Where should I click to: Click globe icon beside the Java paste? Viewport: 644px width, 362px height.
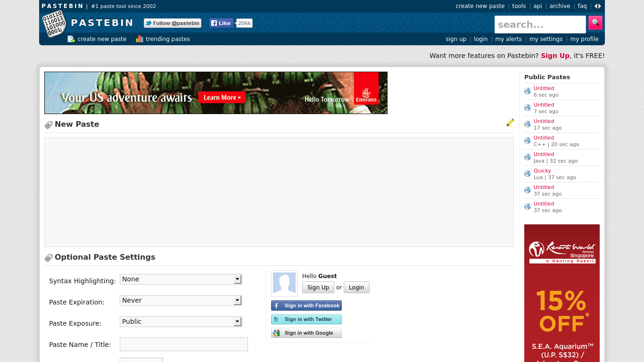point(528,157)
